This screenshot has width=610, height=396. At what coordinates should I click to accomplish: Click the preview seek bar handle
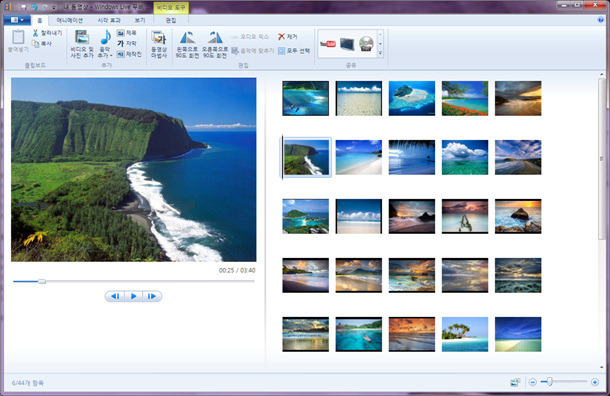[42, 281]
